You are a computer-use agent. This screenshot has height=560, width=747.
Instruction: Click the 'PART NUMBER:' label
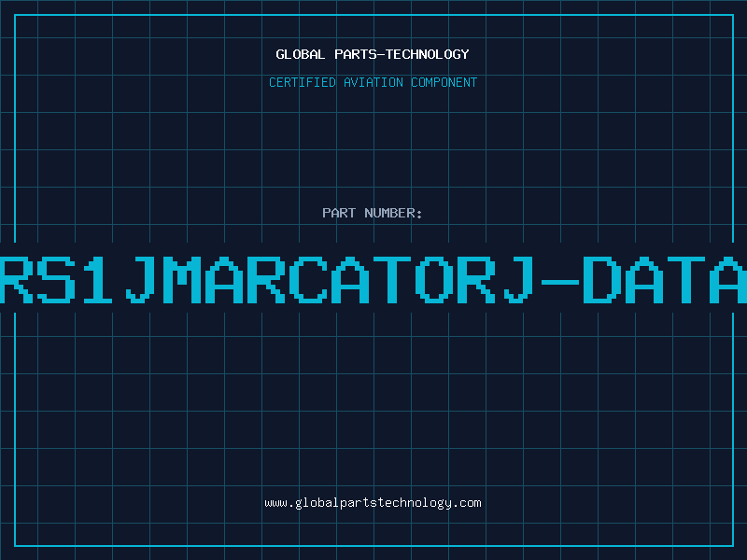(x=373, y=213)
